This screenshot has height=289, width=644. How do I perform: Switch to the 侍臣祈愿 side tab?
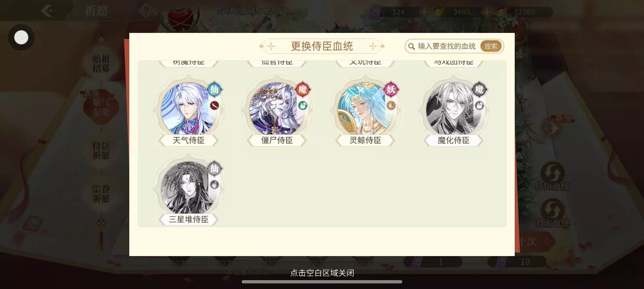point(101,151)
